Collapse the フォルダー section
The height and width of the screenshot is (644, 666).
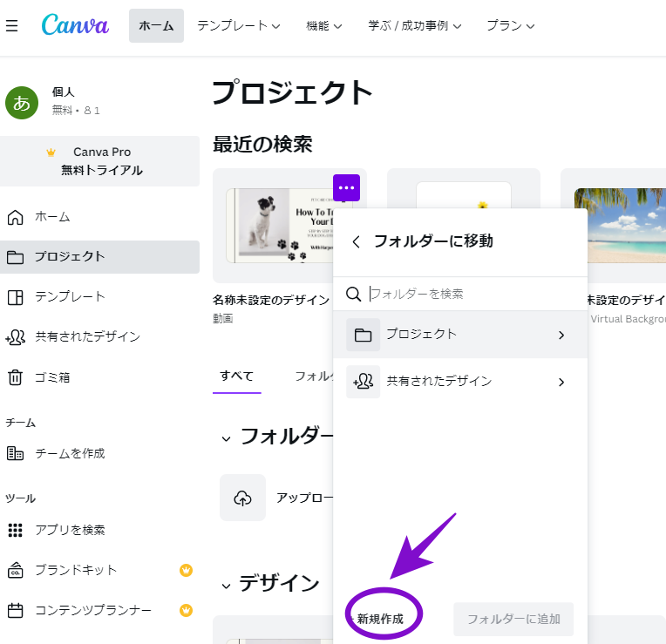(226, 439)
